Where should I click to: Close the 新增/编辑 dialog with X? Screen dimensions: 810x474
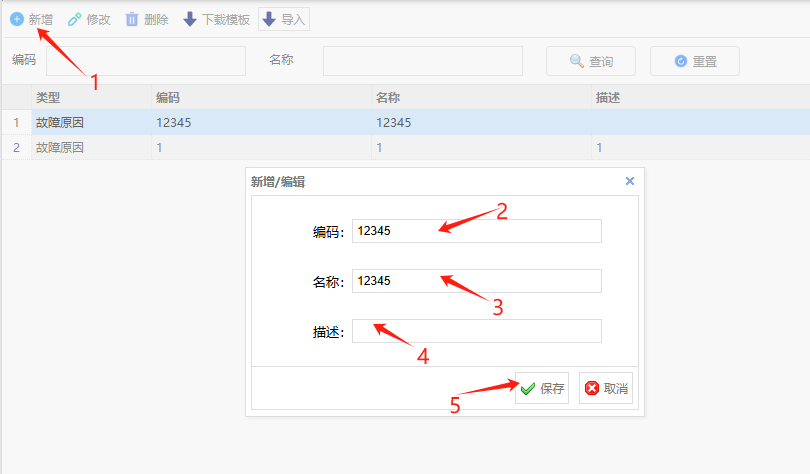[630, 181]
